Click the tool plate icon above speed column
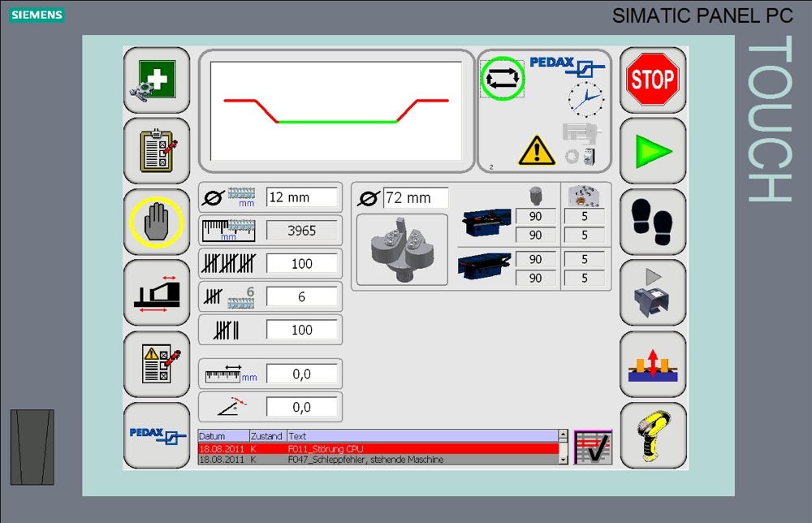The image size is (812, 523). pos(584,196)
